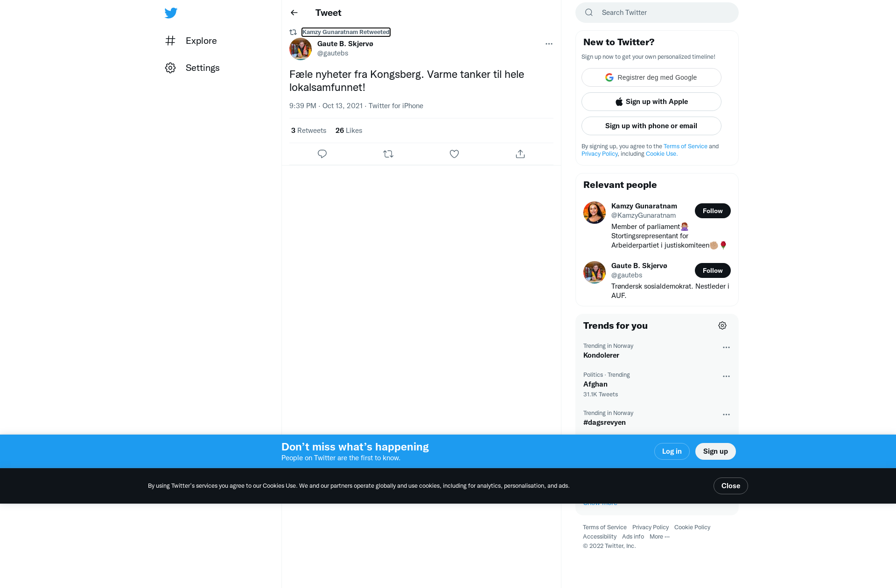The width and height of the screenshot is (896, 588).
Task: Retweet using the action bar retweet icon
Action: (388, 154)
